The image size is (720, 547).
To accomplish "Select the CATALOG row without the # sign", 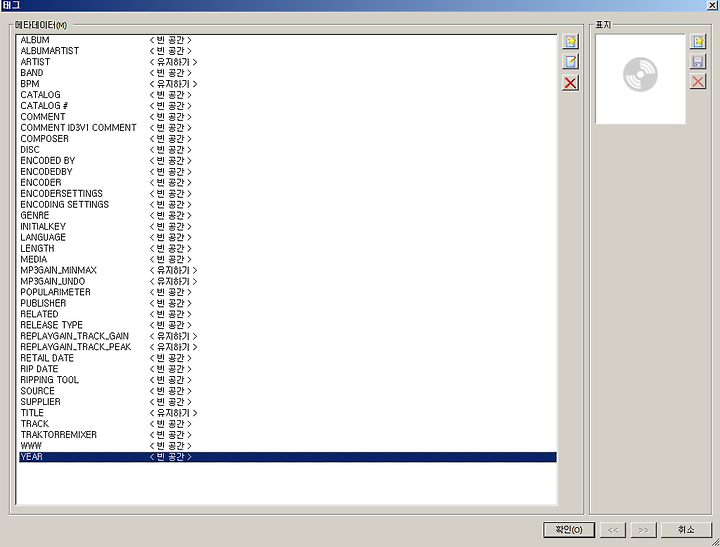I will pyautogui.click(x=288, y=95).
